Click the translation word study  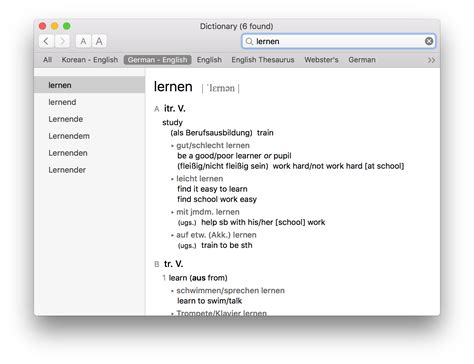point(172,122)
